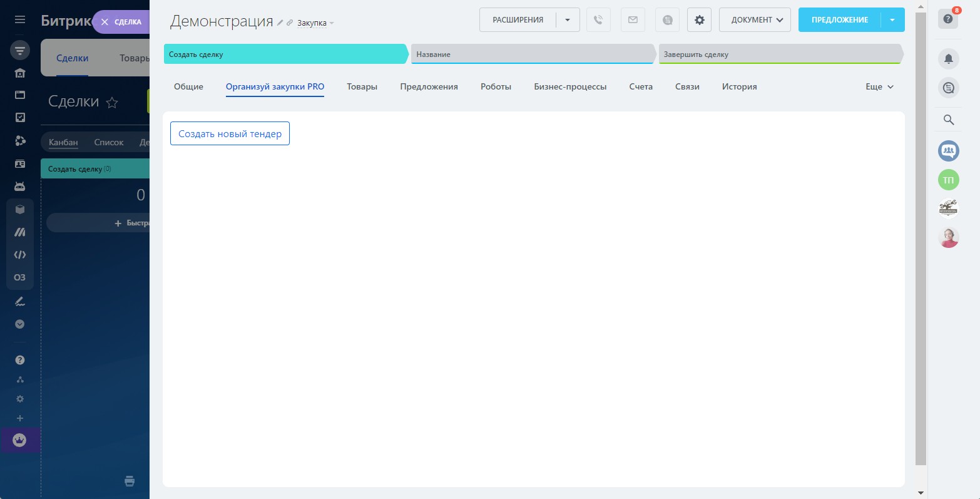
Task: Switch to the Связи tab
Action: [x=687, y=87]
